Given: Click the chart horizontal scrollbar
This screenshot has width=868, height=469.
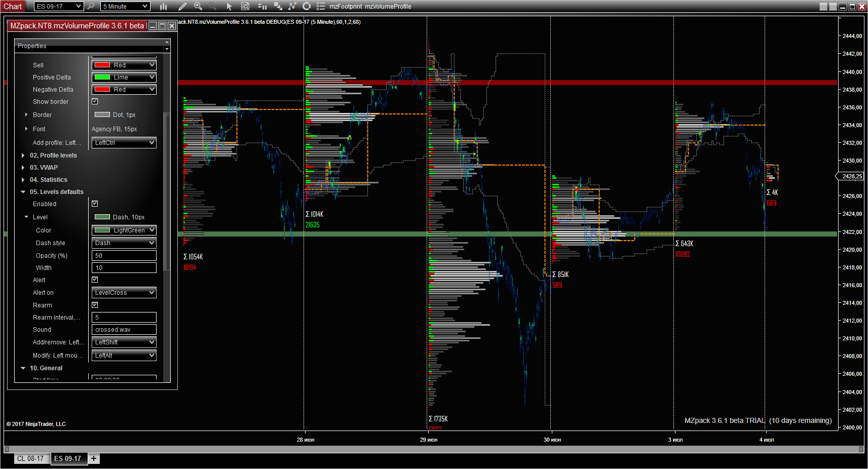Looking at the screenshot, I should click(434, 449).
